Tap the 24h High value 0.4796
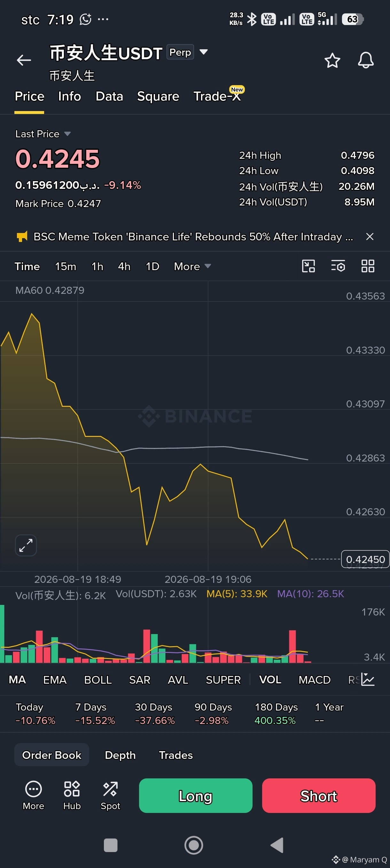Screen dimensions: 390x868 [357, 155]
